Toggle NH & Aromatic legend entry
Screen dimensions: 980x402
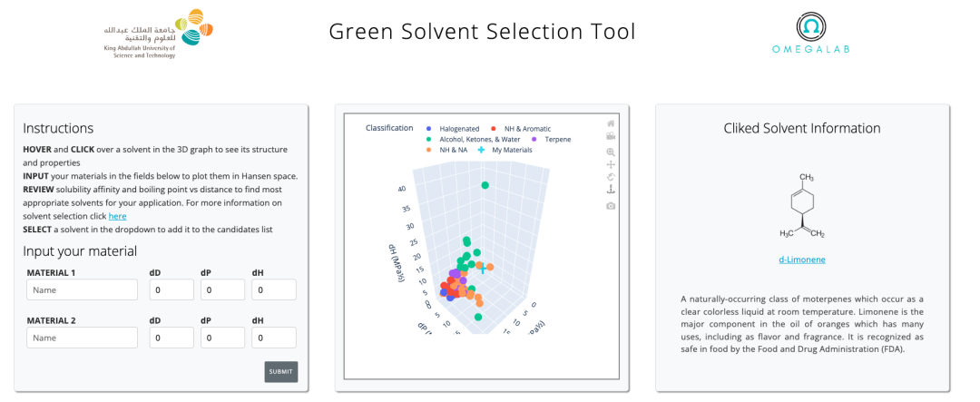click(x=521, y=129)
